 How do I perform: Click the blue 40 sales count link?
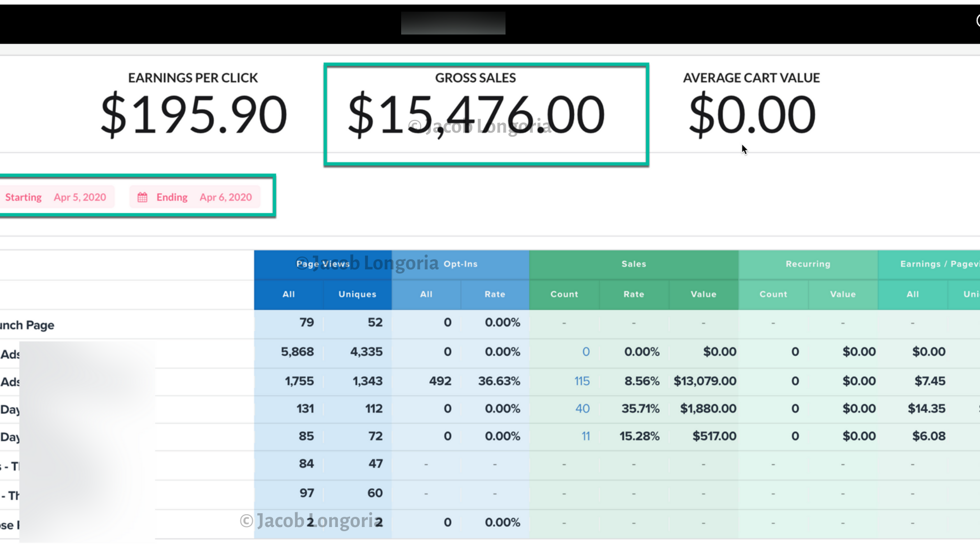(582, 408)
